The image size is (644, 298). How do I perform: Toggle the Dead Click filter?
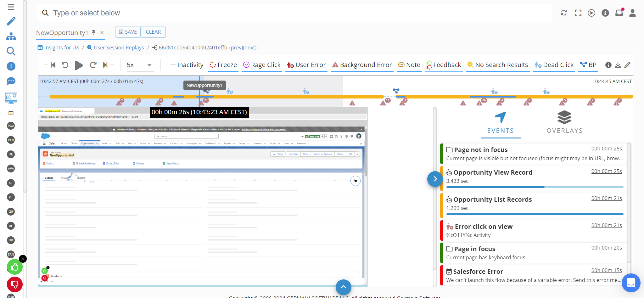point(554,65)
